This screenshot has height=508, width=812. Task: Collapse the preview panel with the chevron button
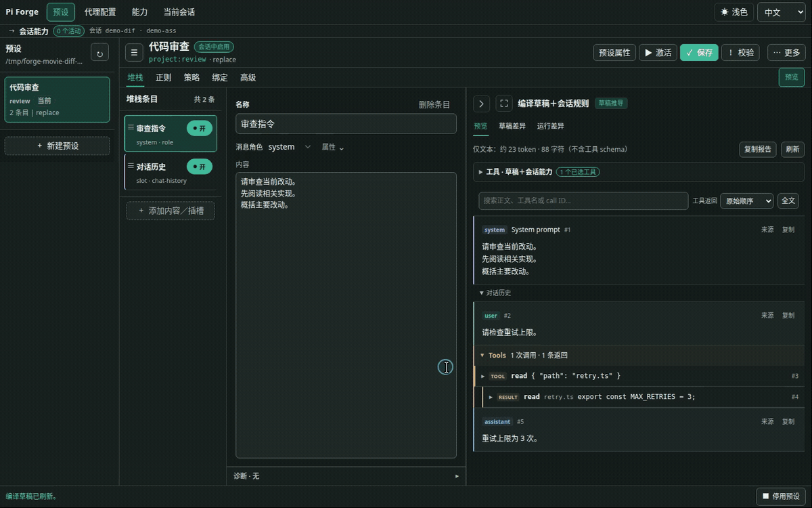tap(481, 104)
